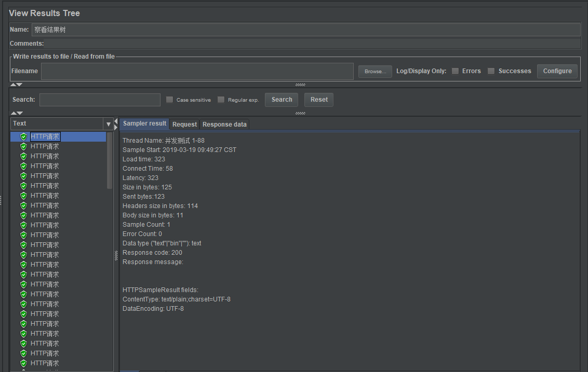The height and width of the screenshot is (372, 588).
Task: Click the Headers size in bytes: 114 line
Action: [160, 206]
